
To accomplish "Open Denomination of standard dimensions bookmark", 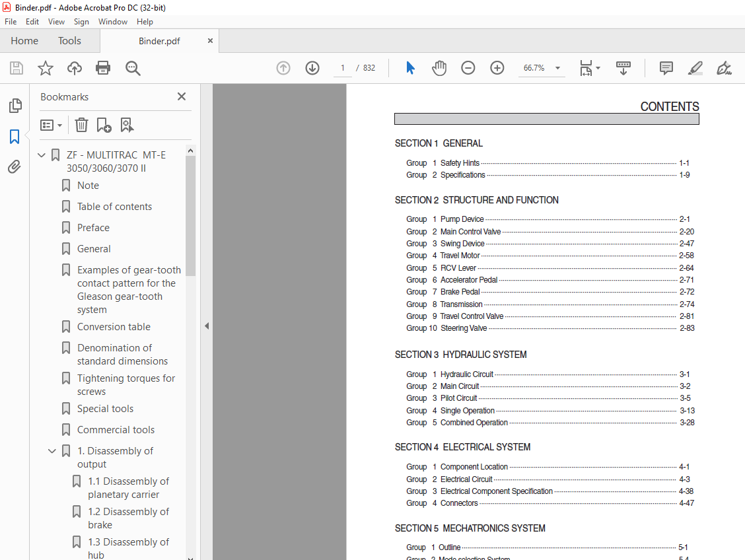I will 122,355.
